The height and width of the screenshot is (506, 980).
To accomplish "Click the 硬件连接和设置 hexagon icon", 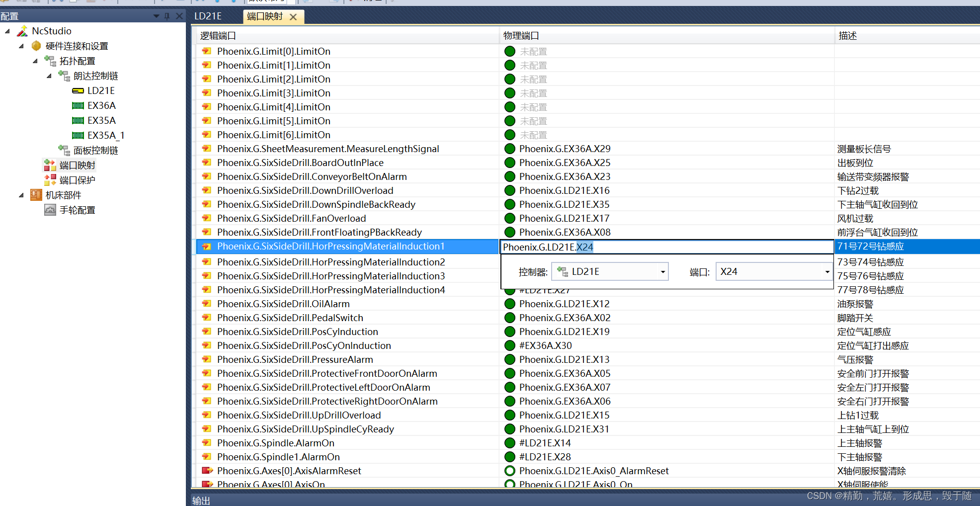I will (x=36, y=46).
